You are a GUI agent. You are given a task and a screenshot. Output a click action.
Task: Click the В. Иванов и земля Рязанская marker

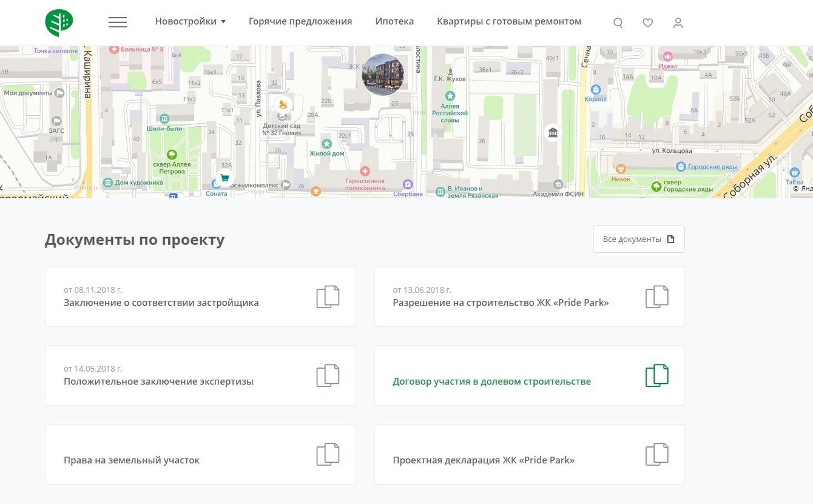coord(440,192)
